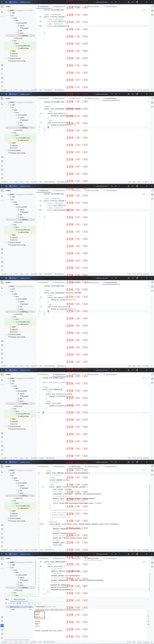154x644 pixels.
Task: Open Git tool in JdkProxyTest.java window sidebar
Action: (2, 638)
